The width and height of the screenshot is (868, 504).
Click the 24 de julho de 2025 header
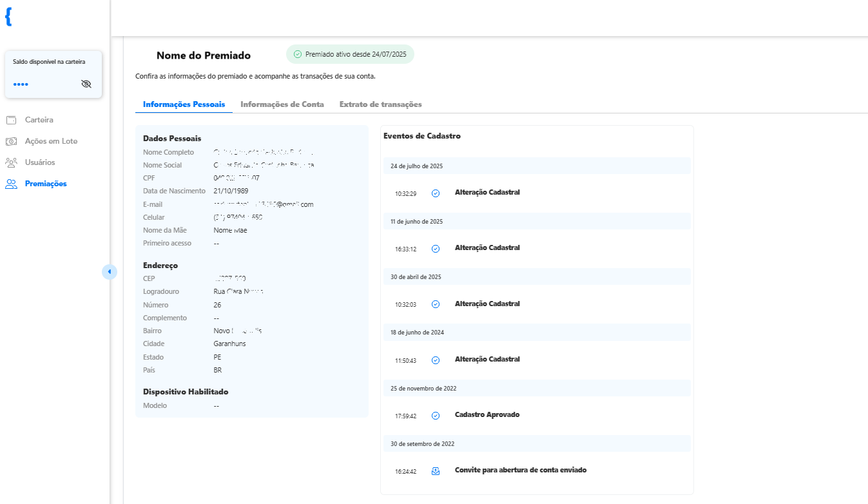tap(537, 166)
